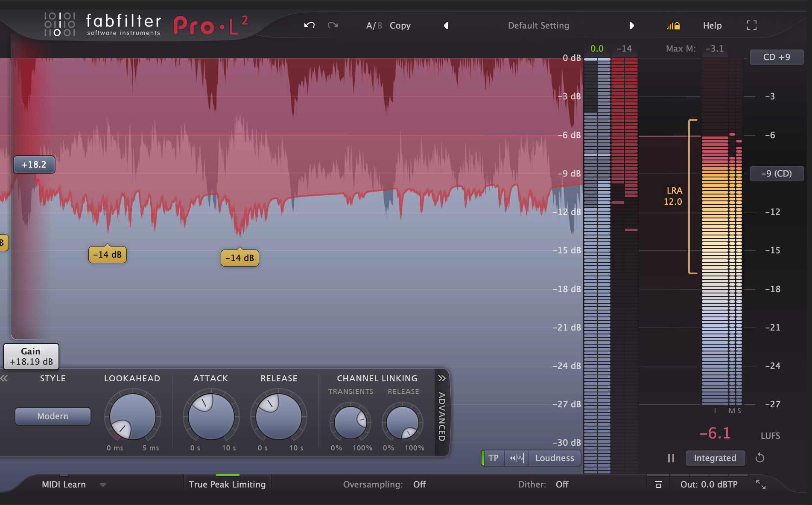Viewport: 812px width, 505px height.
Task: Click the Channel Linking Transients knob
Action: [x=351, y=423]
